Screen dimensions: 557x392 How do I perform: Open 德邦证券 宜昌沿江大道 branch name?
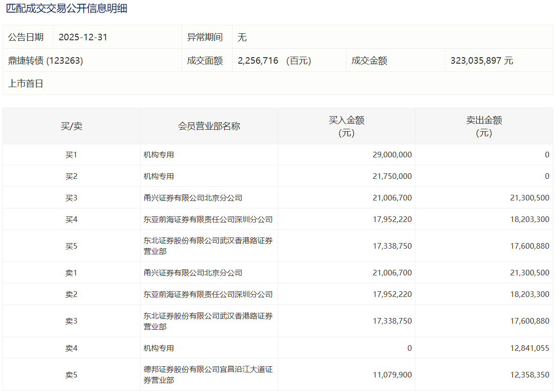click(x=208, y=375)
